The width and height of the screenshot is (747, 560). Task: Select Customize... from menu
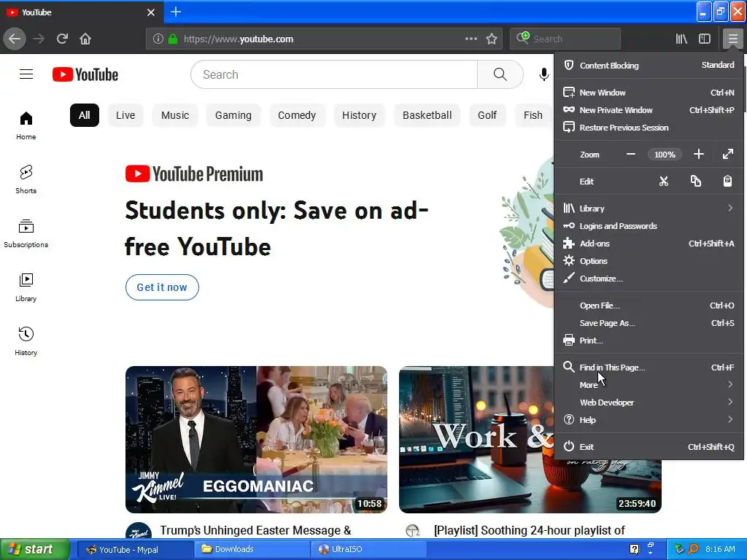coord(649,279)
